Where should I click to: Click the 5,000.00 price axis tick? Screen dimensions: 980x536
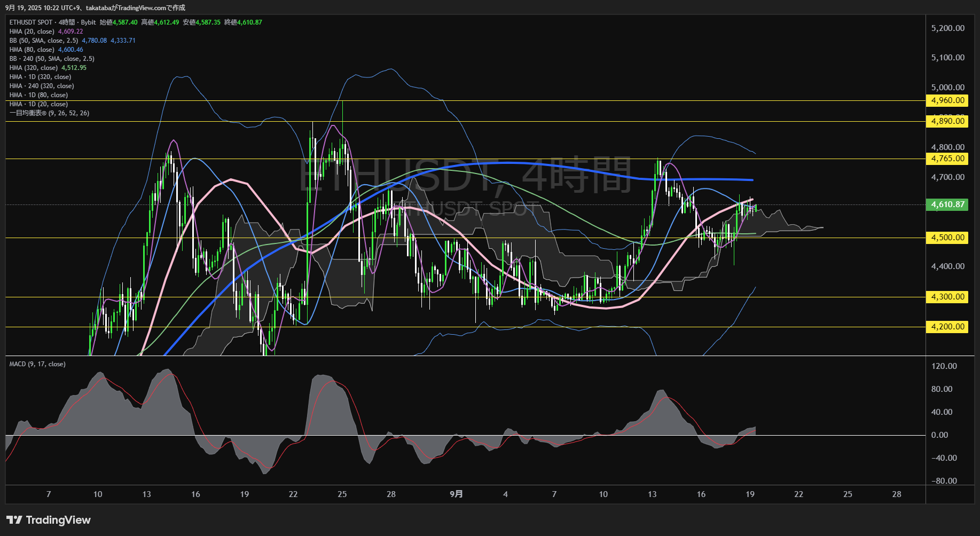[948, 88]
